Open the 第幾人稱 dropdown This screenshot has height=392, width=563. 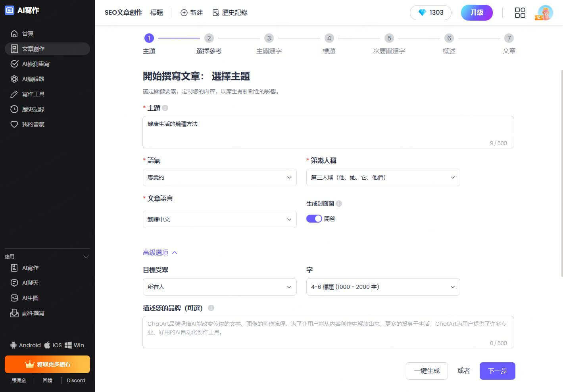pos(383,177)
